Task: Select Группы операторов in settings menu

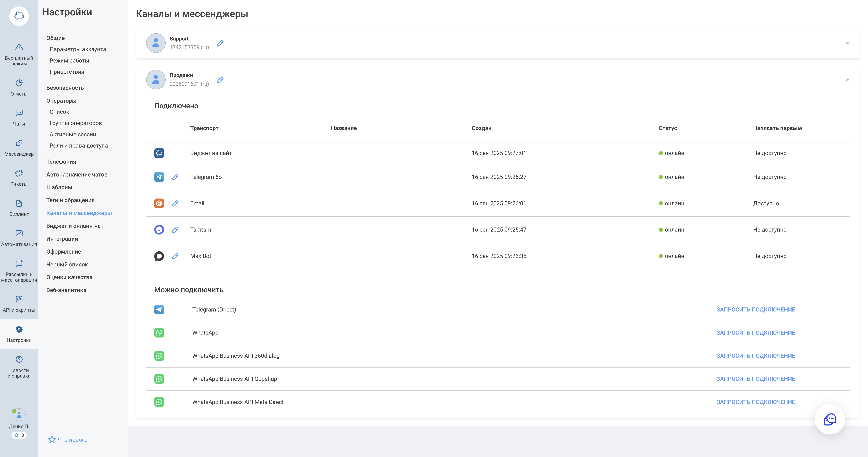Action: (75, 123)
